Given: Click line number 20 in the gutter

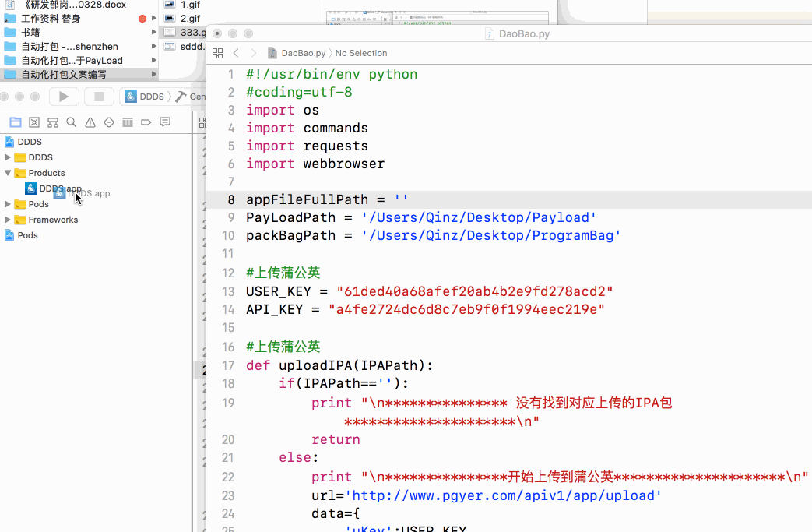Looking at the screenshot, I should point(228,439).
